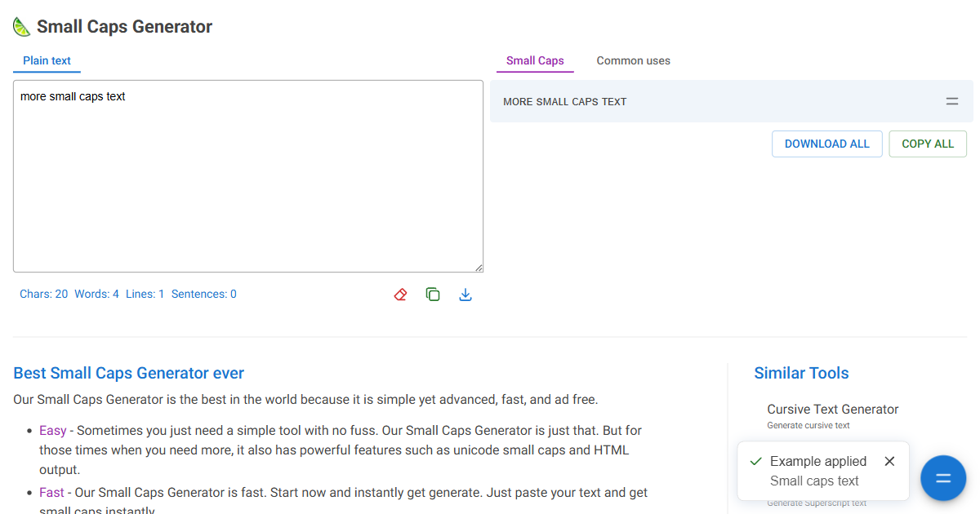The image size is (980, 514).
Task: Select the Small Caps tab
Action: 535,60
